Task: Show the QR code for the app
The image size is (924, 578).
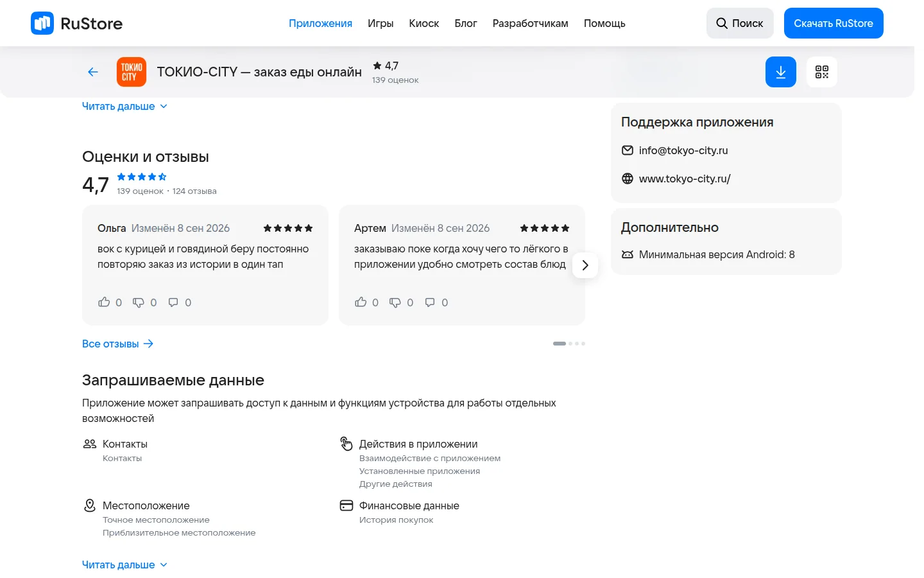Action: click(x=822, y=72)
